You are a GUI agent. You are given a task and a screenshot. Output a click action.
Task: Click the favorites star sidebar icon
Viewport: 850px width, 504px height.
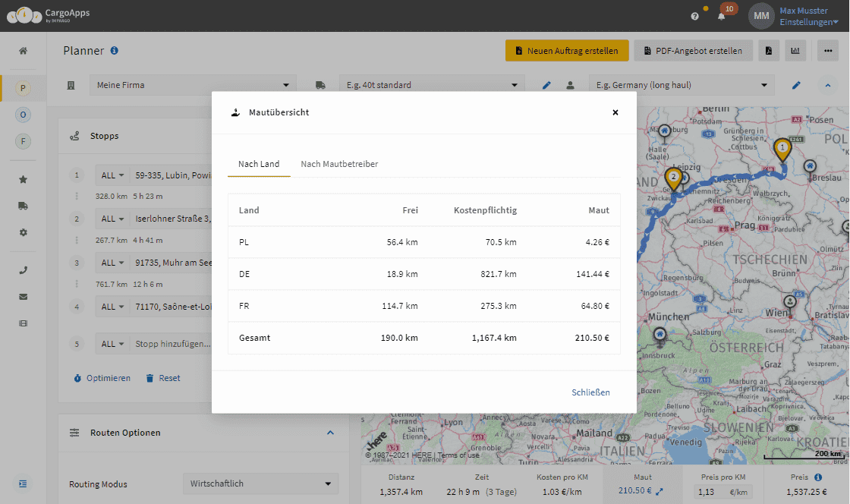click(23, 179)
